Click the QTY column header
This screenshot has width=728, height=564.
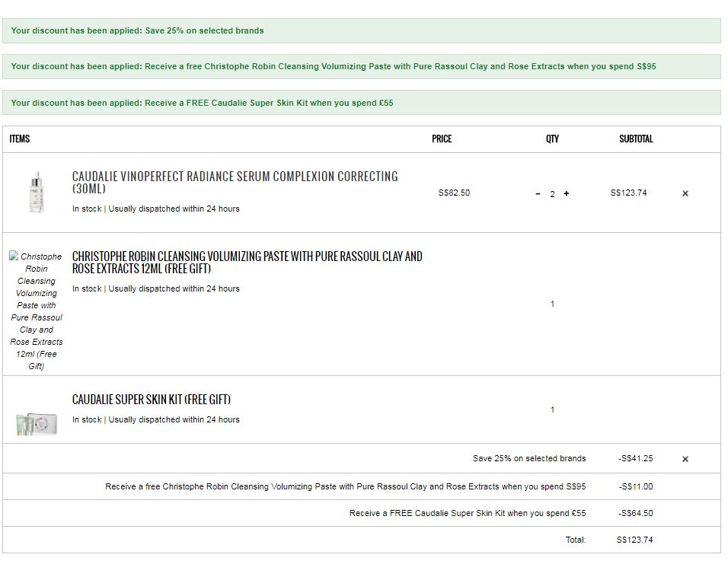click(552, 139)
